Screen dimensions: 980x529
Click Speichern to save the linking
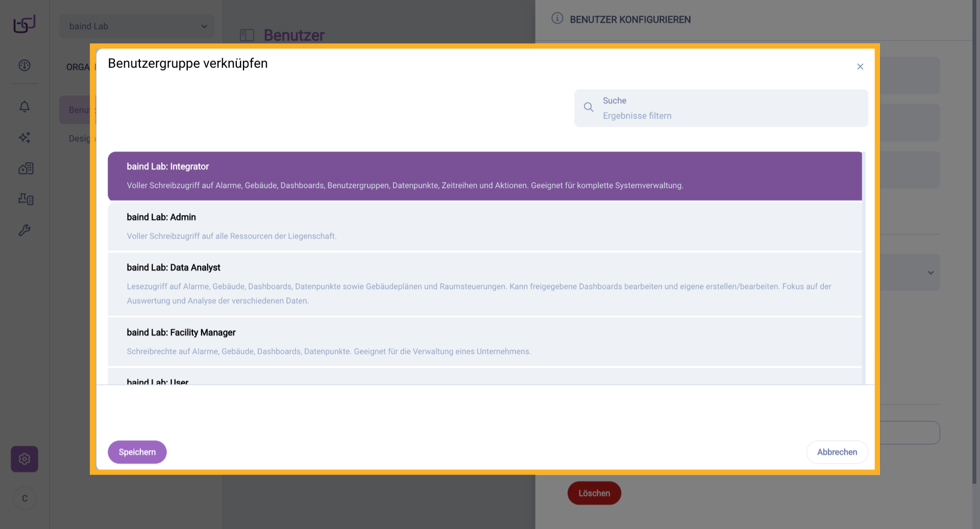pos(137,452)
